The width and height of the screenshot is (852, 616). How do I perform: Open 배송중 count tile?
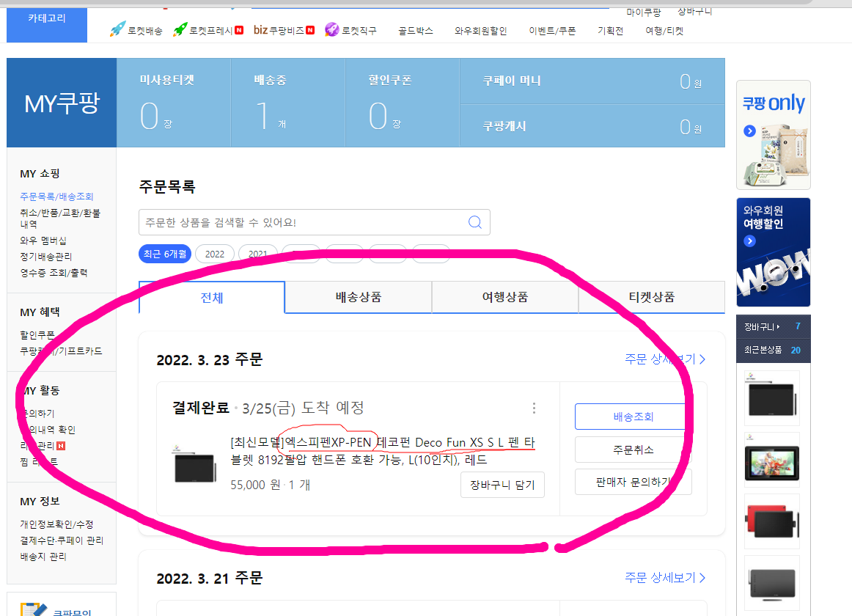click(288, 103)
